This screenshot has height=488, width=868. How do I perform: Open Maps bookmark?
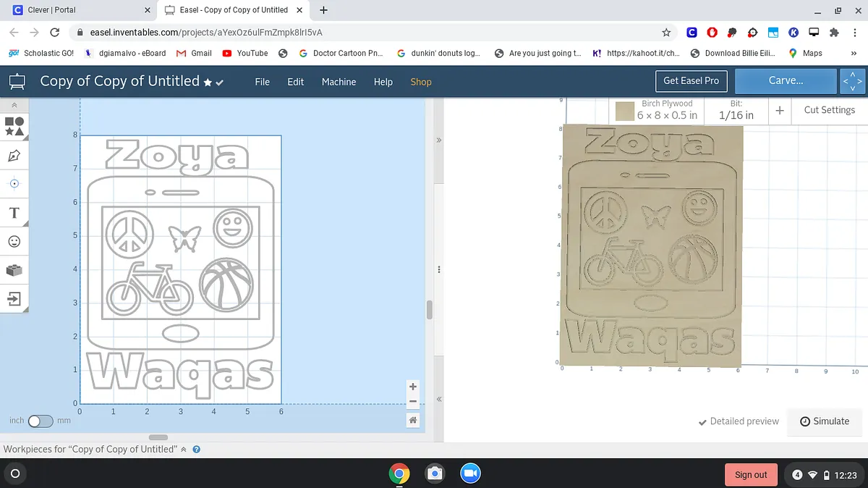[x=805, y=53]
